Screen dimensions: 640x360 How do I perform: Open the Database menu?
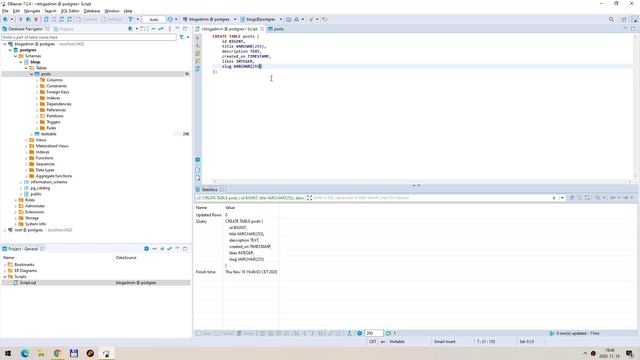click(92, 11)
